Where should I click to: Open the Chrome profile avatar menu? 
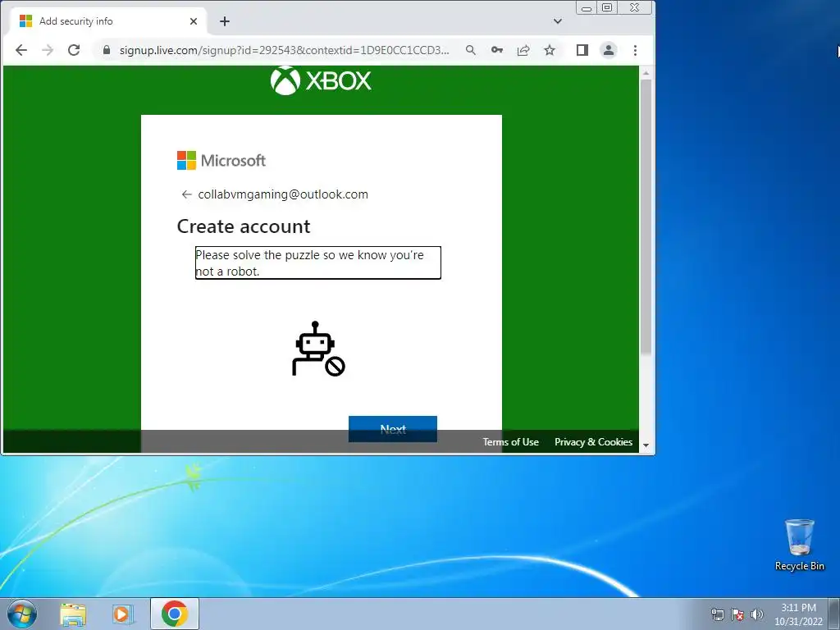point(609,50)
